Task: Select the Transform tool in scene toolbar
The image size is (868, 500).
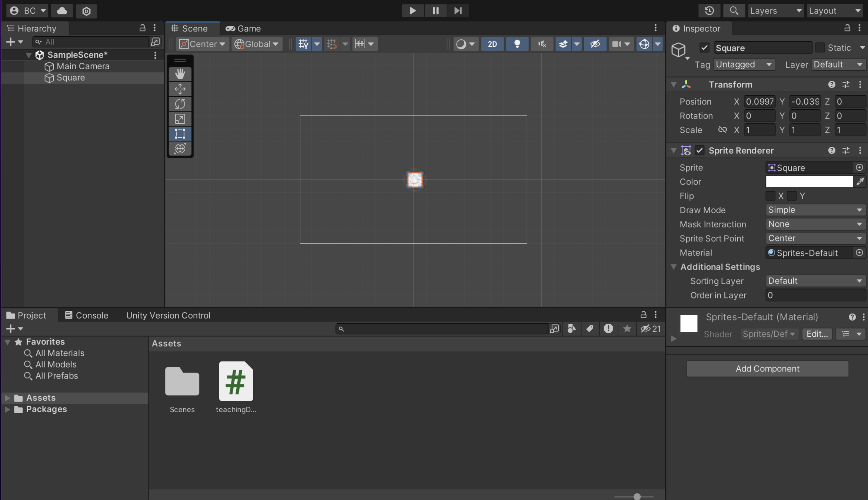Action: tap(180, 149)
